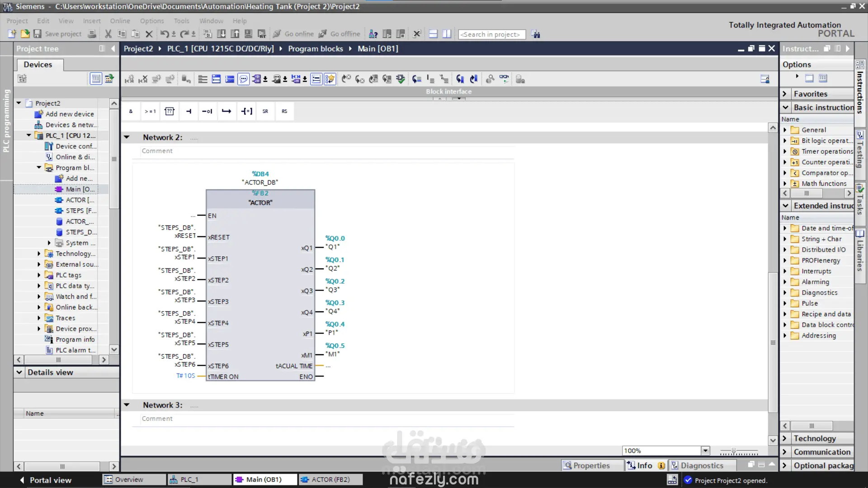Click the Network 2 comment field
Screen dimensions: 868x488
[327, 151]
